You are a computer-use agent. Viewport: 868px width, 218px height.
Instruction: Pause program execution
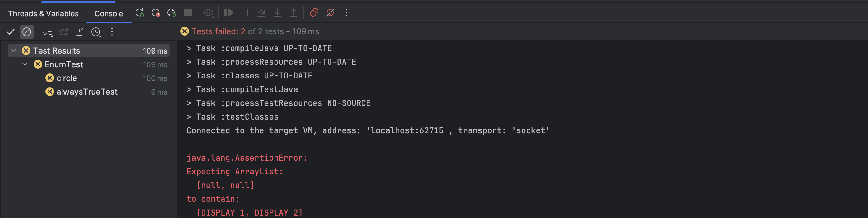(245, 13)
